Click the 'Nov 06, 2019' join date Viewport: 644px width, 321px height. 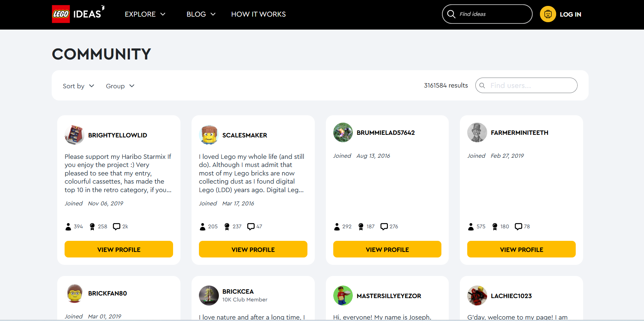tap(106, 204)
